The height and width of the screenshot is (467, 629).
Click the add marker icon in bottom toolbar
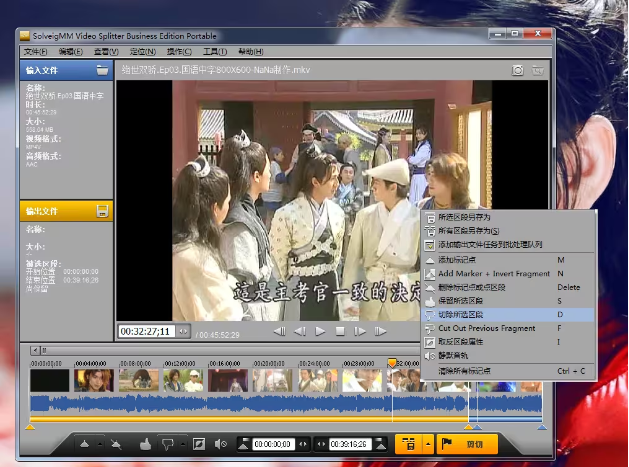point(84,443)
